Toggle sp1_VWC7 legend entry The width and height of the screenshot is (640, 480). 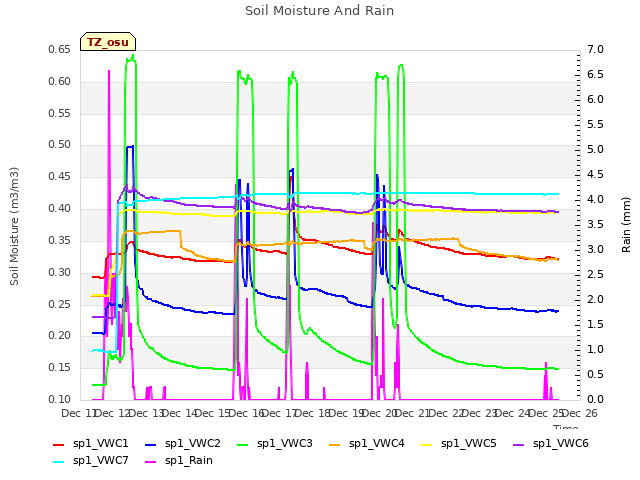click(91, 460)
